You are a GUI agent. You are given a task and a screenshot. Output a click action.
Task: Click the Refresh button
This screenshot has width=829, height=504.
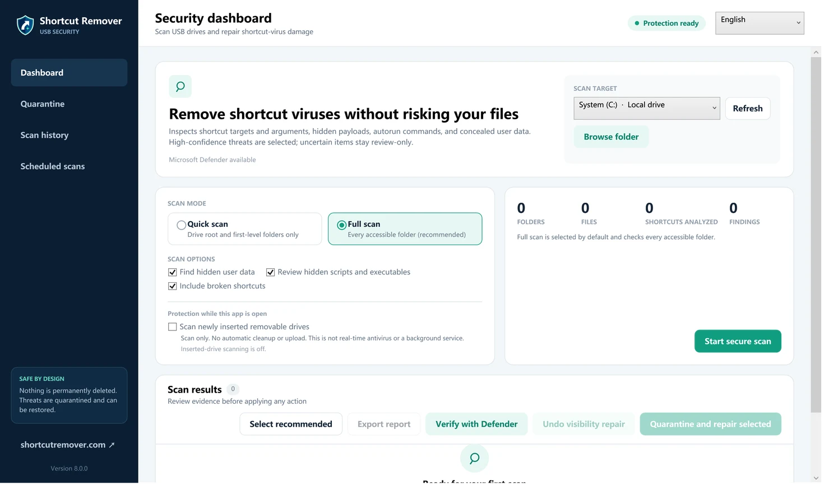click(748, 109)
